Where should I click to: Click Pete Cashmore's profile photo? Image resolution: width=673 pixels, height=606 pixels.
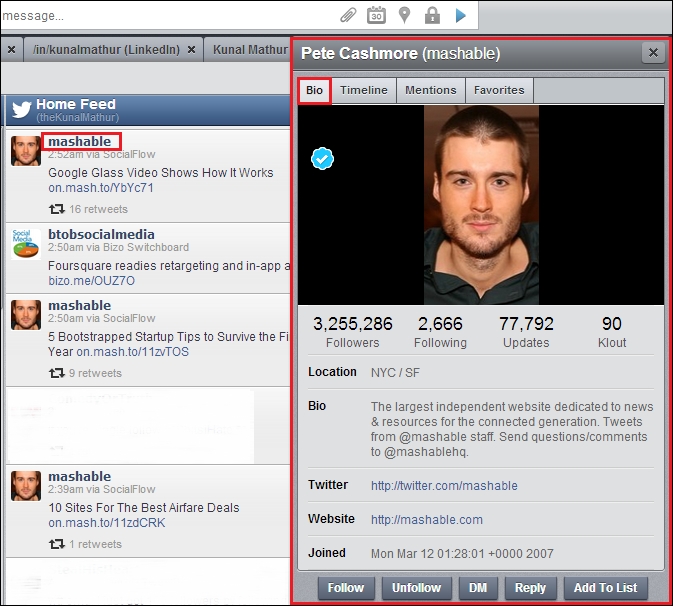(x=481, y=205)
